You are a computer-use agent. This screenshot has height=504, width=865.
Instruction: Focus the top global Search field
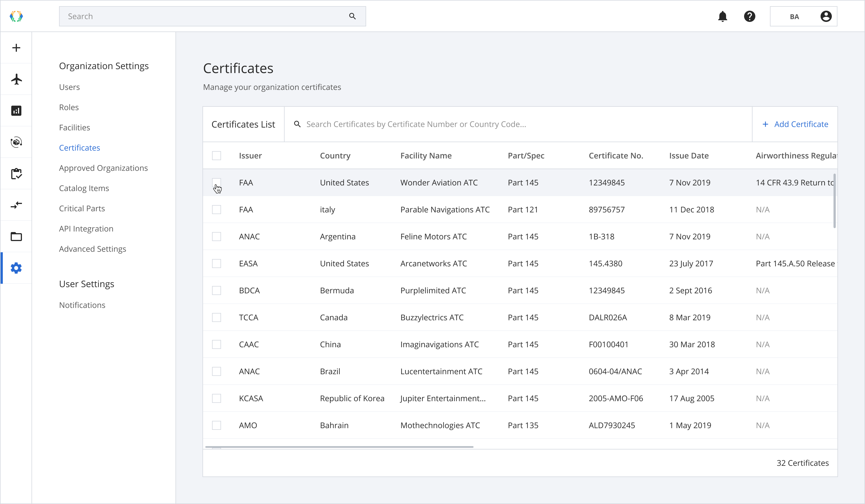(x=213, y=16)
